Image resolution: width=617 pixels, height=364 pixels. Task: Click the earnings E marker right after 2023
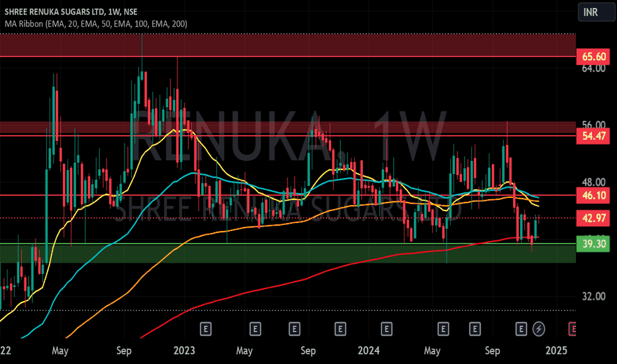206,328
